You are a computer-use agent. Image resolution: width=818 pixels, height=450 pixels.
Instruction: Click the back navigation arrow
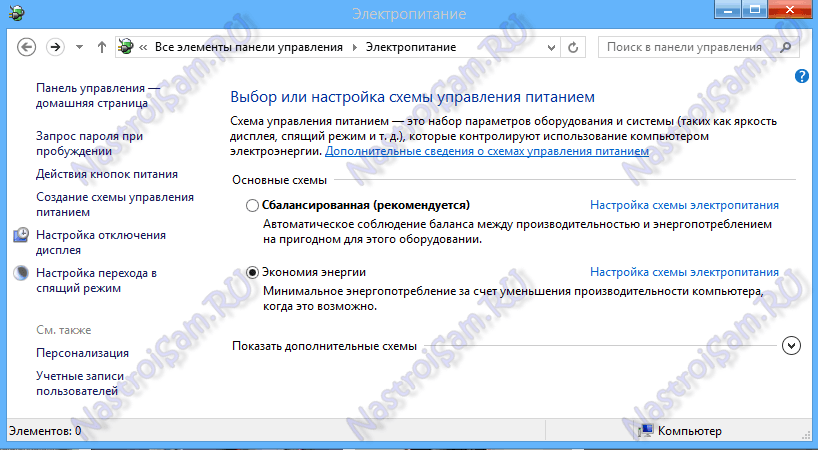27,47
